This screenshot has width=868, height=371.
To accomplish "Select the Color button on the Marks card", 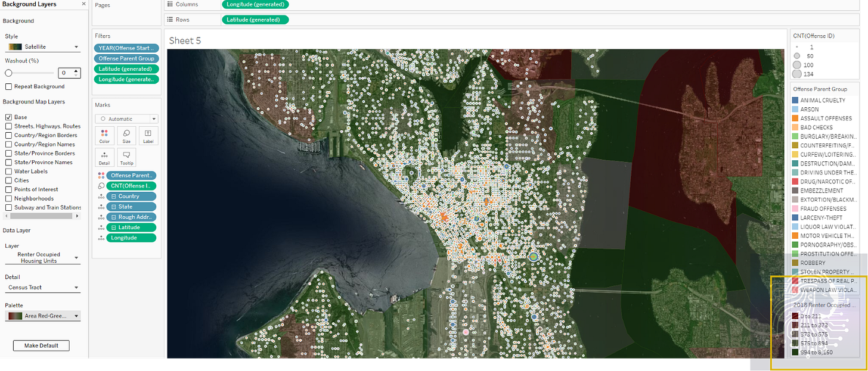I will point(104,136).
